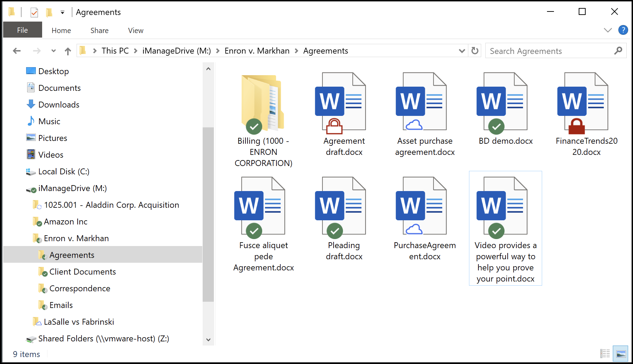
Task: Customize Quick Access Toolbar dropdown
Action: [x=62, y=13]
